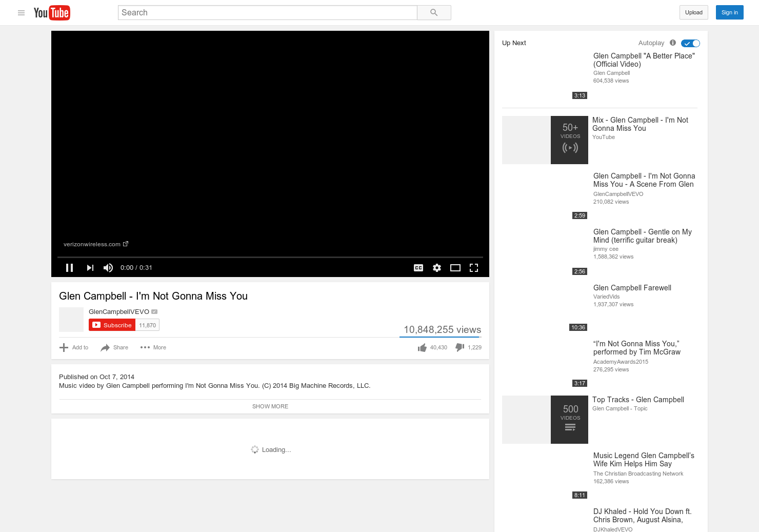The height and width of the screenshot is (532, 759).
Task: Open Music Legend Glen Campbell's Wife video
Action: [x=644, y=460]
